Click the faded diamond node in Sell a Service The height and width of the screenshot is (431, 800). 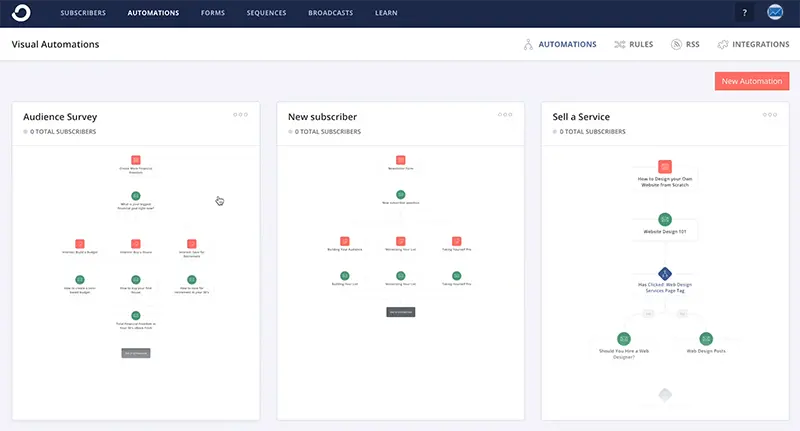665,395
